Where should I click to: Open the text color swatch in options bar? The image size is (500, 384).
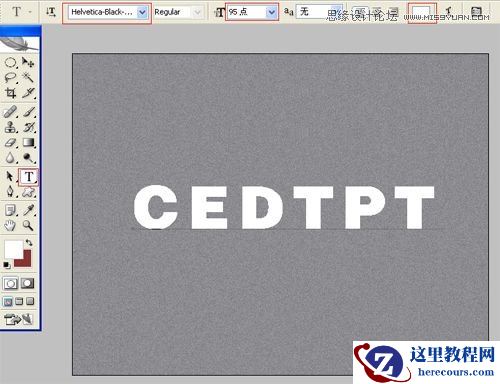pyautogui.click(x=422, y=12)
